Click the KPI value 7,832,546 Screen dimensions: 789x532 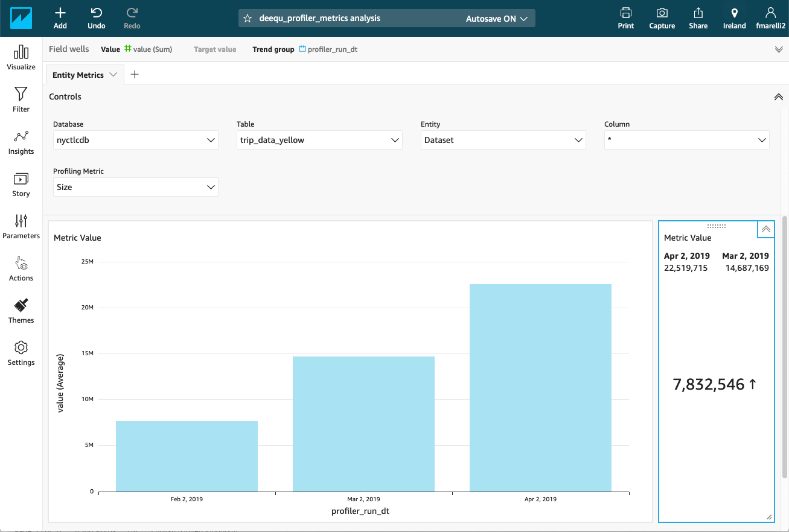709,385
